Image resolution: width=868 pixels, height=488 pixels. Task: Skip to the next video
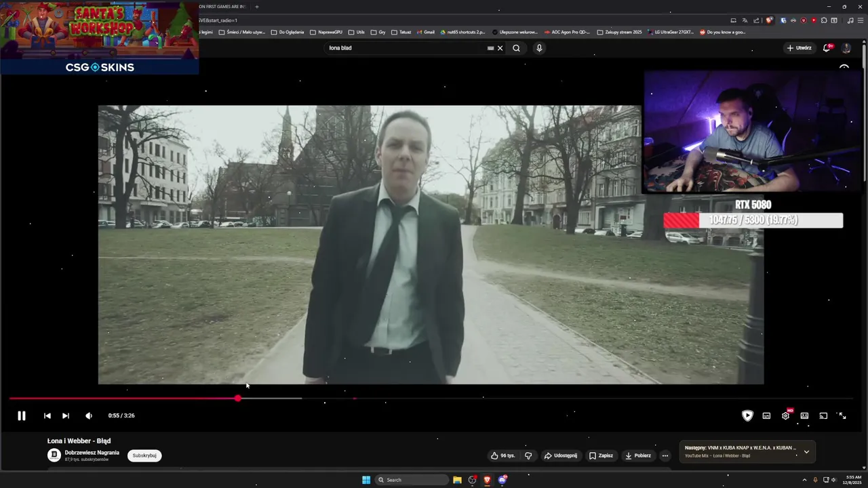point(66,415)
